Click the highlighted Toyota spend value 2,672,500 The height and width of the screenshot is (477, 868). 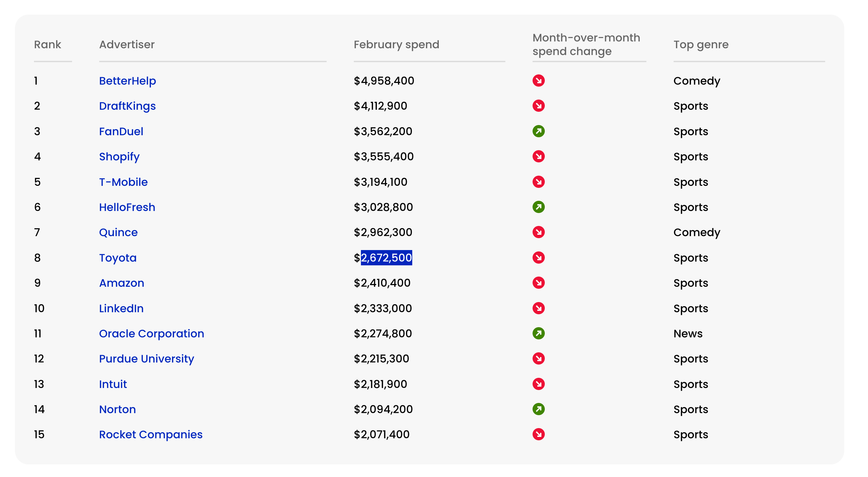pos(386,258)
